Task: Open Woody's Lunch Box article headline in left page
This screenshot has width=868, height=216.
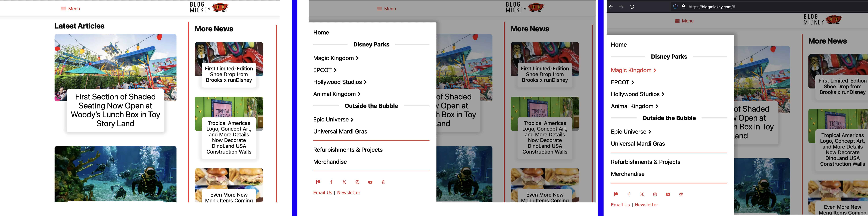Action: click(116, 110)
